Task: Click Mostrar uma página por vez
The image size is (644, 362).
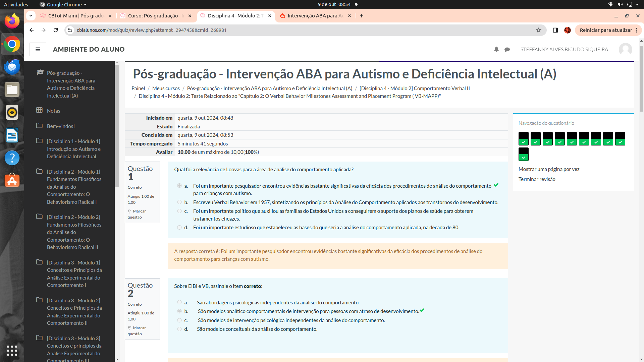Action: [x=549, y=169]
